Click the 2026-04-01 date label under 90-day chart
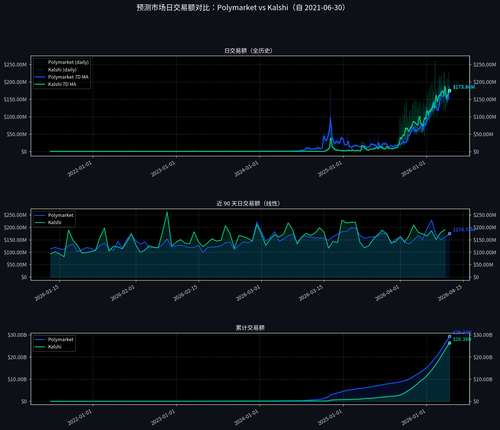500x430 pixels. point(387,293)
